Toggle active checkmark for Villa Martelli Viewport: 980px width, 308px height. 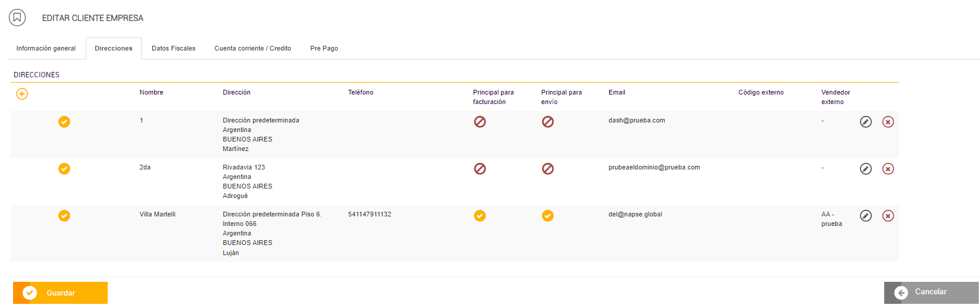(x=64, y=216)
